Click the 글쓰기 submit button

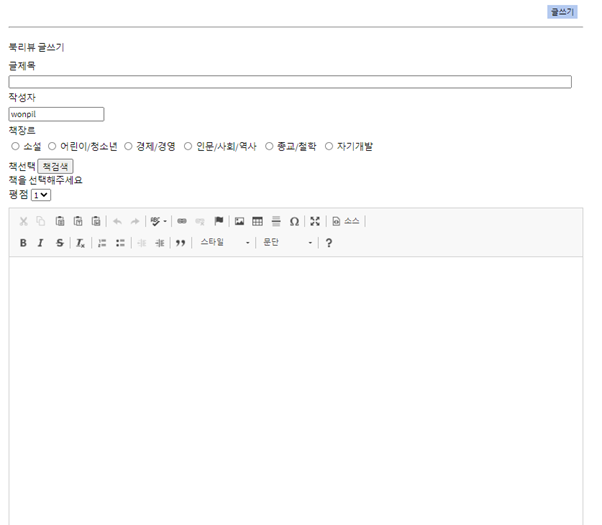(x=562, y=12)
